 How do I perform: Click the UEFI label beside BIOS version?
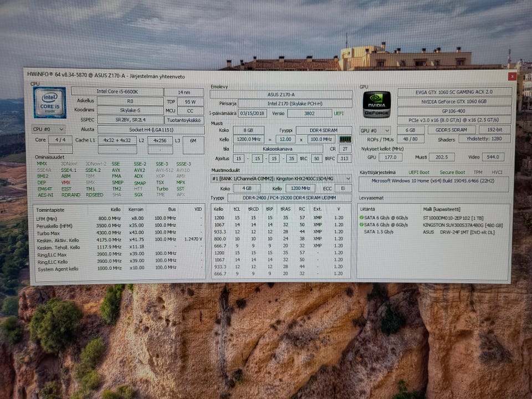(339, 113)
